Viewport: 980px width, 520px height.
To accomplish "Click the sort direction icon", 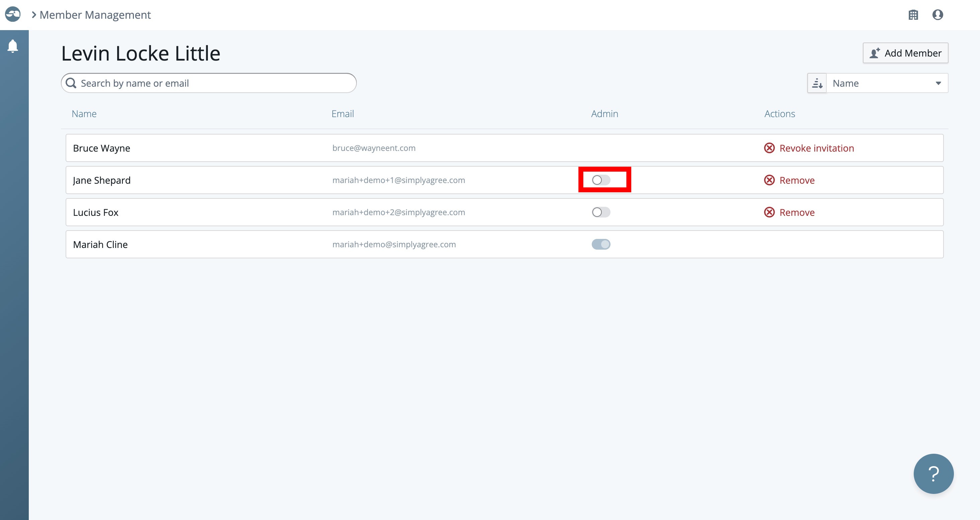I will pyautogui.click(x=817, y=83).
